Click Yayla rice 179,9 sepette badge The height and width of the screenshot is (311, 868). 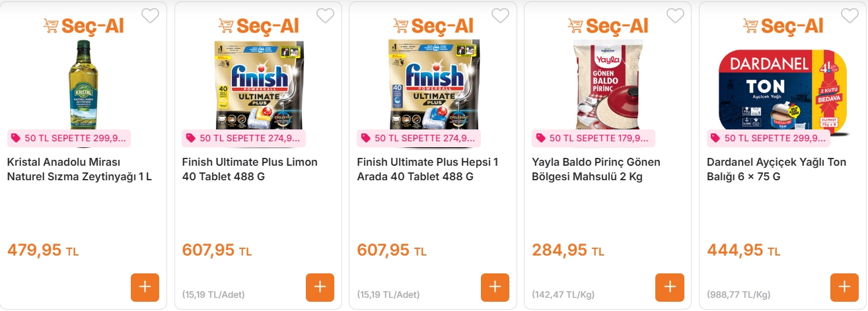click(x=593, y=138)
